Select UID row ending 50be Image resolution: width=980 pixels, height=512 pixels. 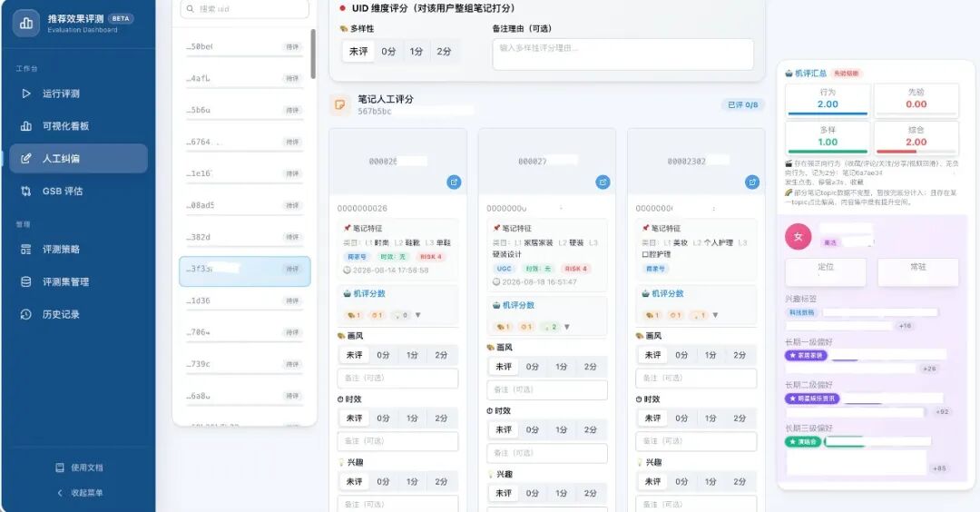pos(244,47)
